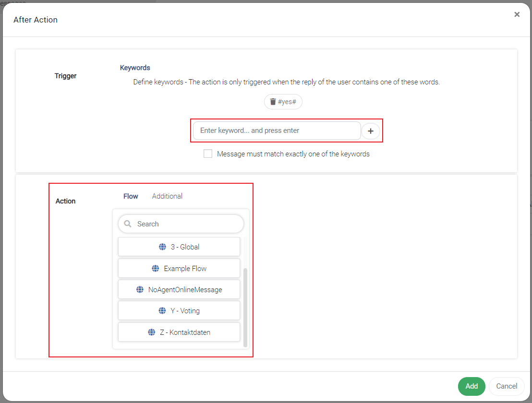Click globe icon beside Z - Kontaktdaten
Image resolution: width=532 pixels, height=403 pixels.
click(152, 332)
